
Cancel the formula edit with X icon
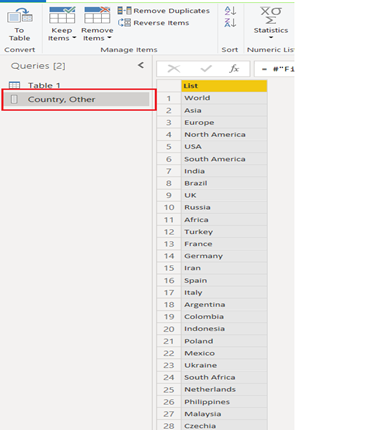click(173, 69)
